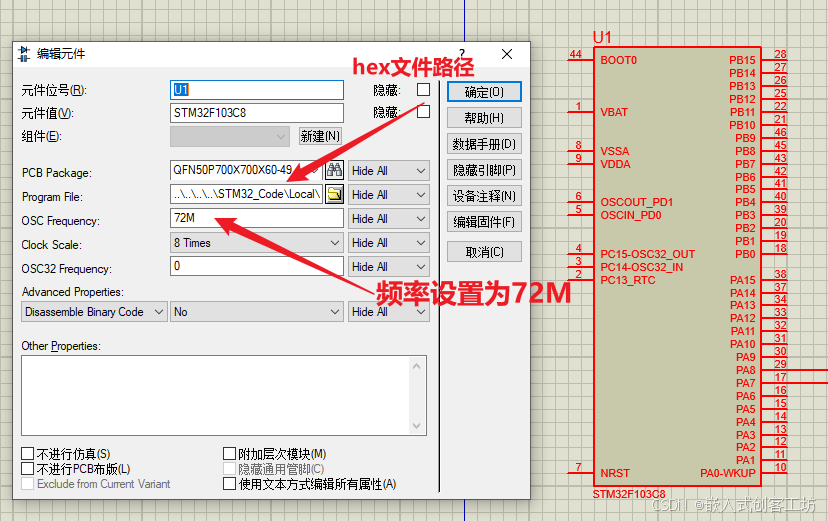Browse for the Program File with folder icon

click(x=334, y=194)
